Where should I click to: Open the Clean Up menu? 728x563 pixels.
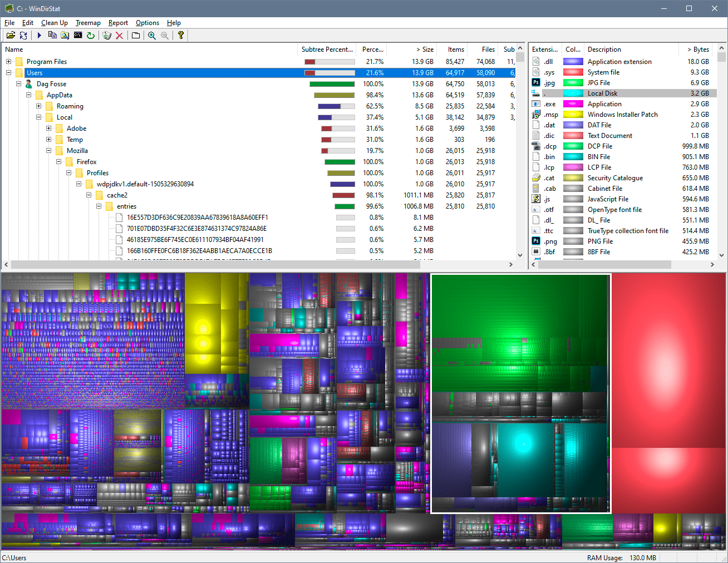(x=54, y=23)
